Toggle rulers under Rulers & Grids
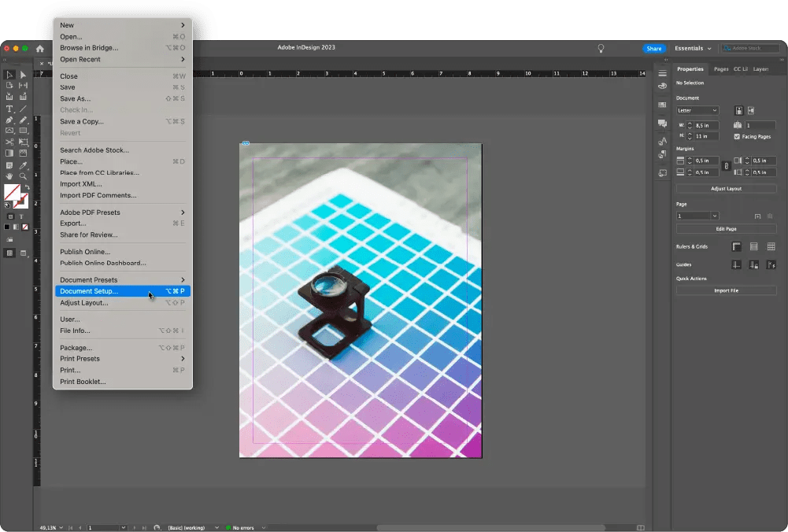This screenshot has width=788, height=532. [736, 246]
